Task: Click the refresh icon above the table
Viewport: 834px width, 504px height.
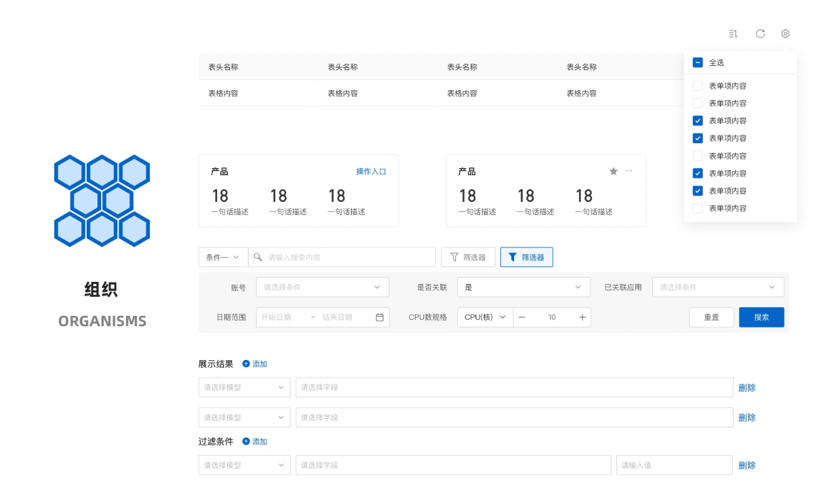Action: click(760, 34)
